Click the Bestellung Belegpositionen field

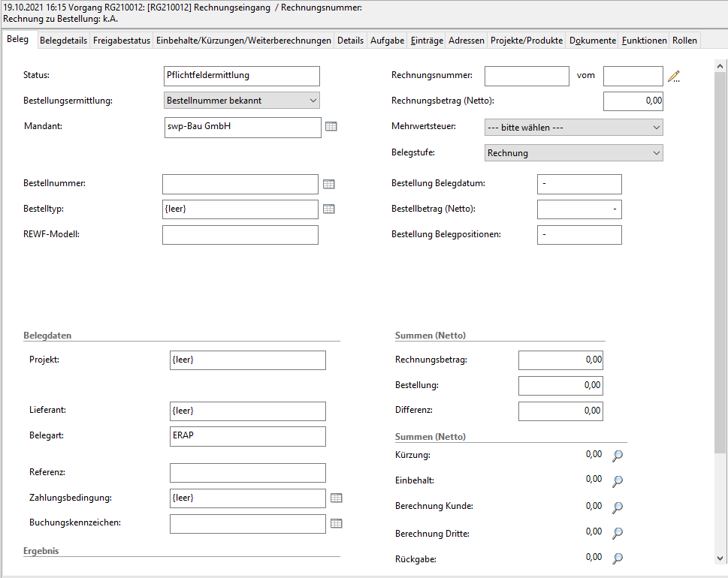(579, 235)
